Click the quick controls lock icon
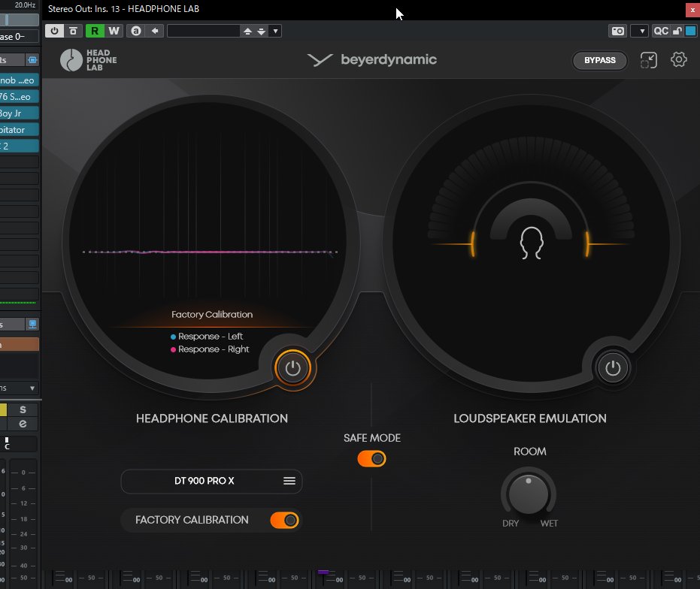This screenshot has height=589, width=700. coord(677,31)
